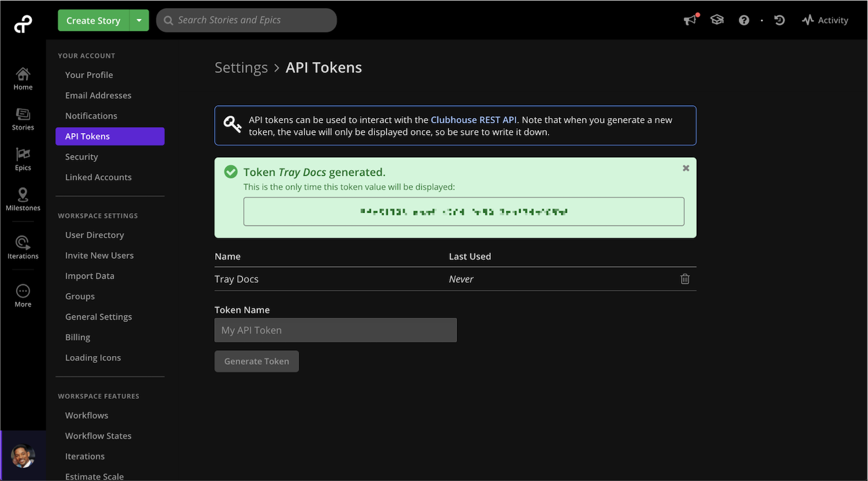The width and height of the screenshot is (868, 481).
Task: Select Security in account settings
Action: [x=82, y=157]
